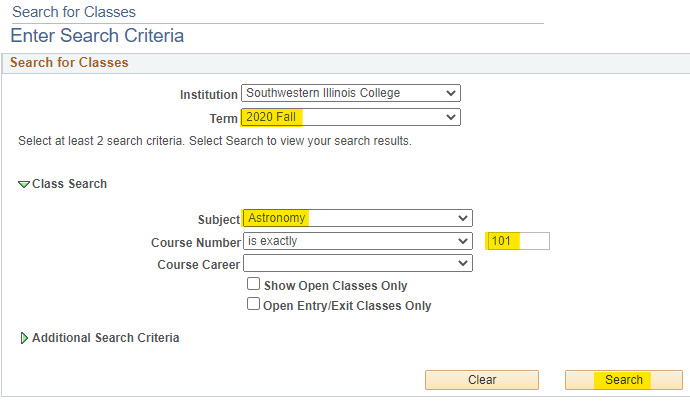This screenshot has width=690, height=402.
Task: Click the Course Career field label
Action: pyautogui.click(x=199, y=265)
